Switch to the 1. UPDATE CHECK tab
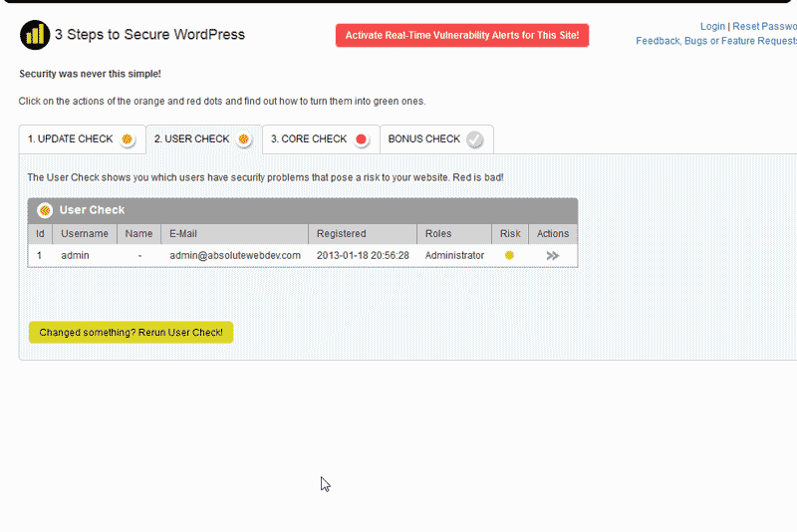This screenshot has height=532, width=797. pyautogui.click(x=70, y=139)
